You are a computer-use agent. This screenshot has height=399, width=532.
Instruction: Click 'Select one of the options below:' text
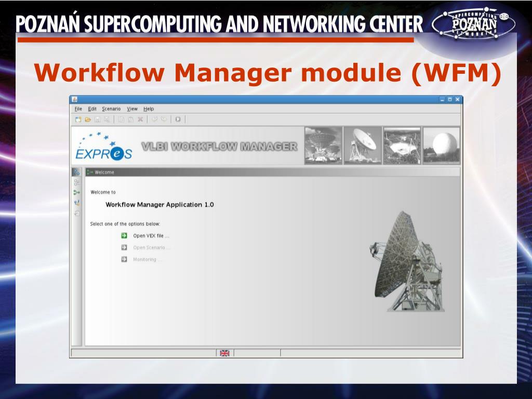coord(125,224)
